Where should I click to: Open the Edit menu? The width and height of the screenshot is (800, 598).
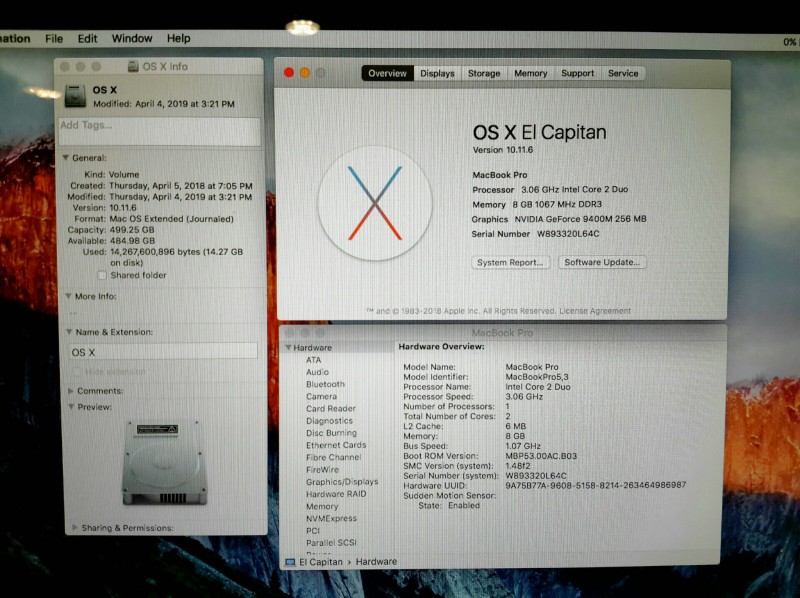[x=87, y=39]
